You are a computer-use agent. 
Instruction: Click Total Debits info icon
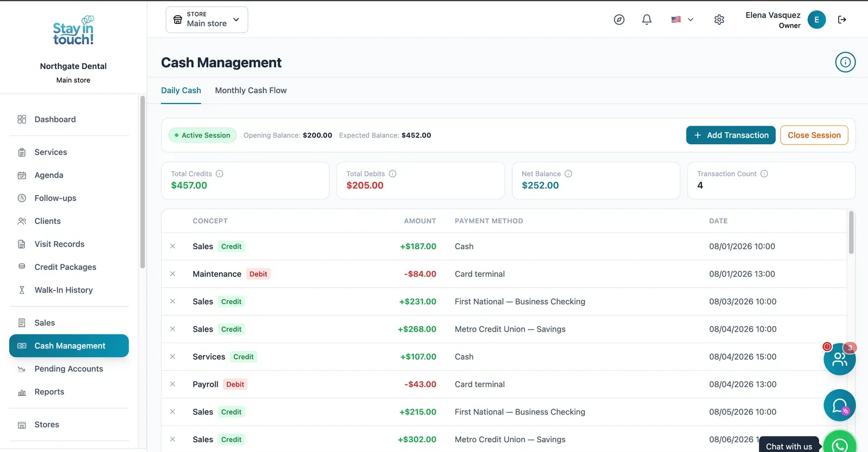[393, 174]
